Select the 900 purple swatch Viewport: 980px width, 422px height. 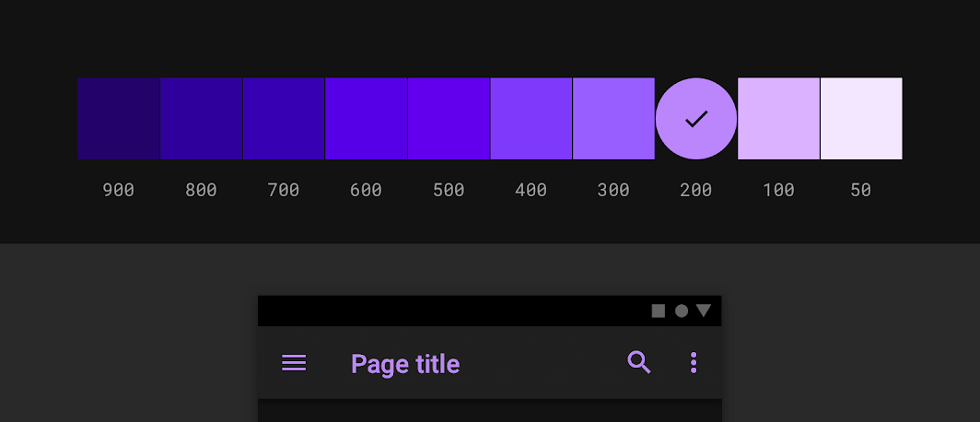tap(119, 119)
